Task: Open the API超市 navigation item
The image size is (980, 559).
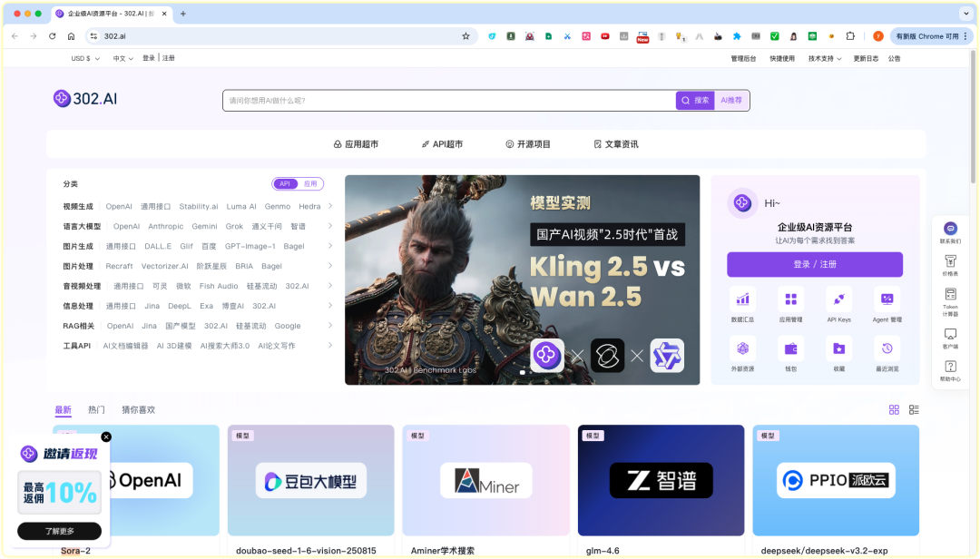Action: 443,143
